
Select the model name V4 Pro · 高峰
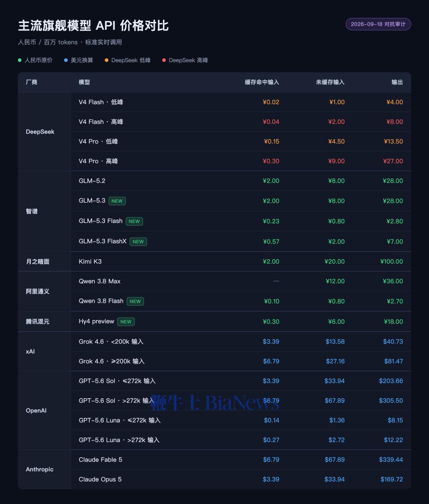(x=98, y=161)
